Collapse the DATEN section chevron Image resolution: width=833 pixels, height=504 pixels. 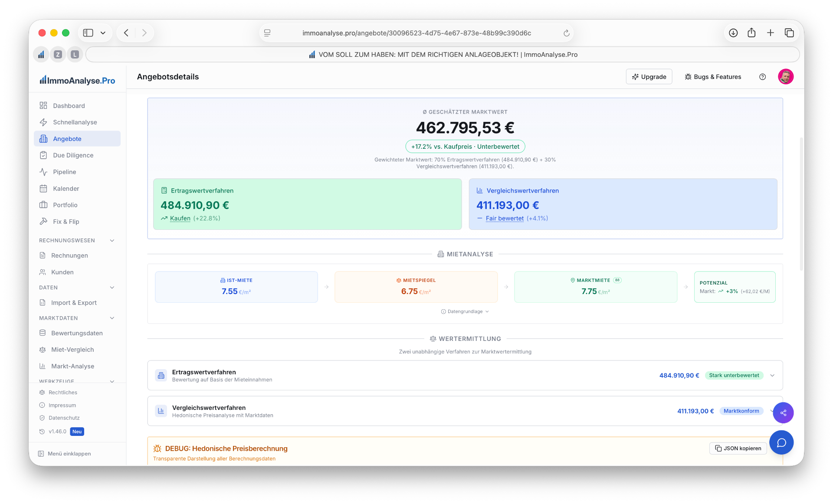tap(112, 288)
